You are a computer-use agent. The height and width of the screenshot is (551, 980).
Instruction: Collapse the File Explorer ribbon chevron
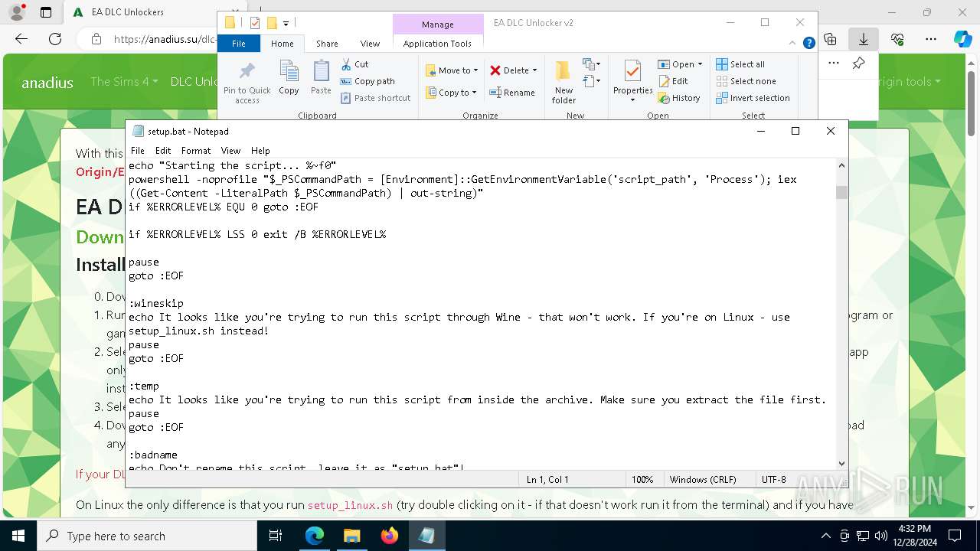(x=794, y=44)
